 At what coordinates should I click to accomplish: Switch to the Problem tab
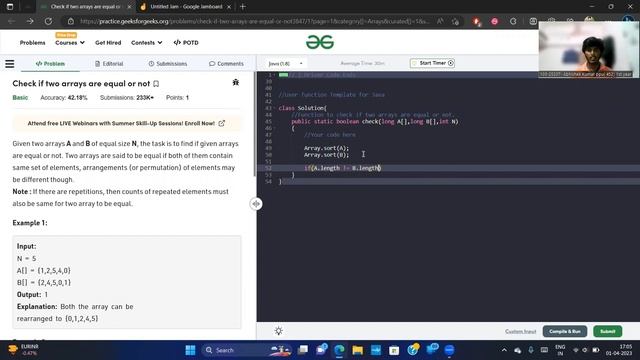click(x=50, y=64)
